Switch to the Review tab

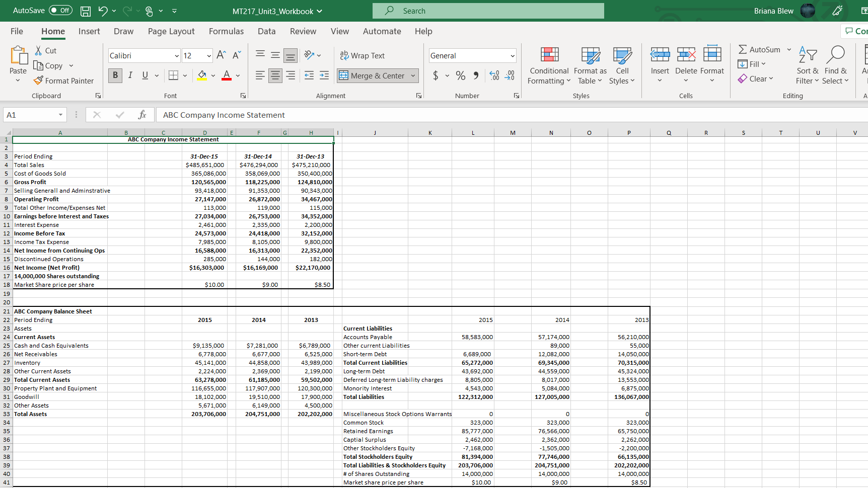pyautogui.click(x=303, y=31)
